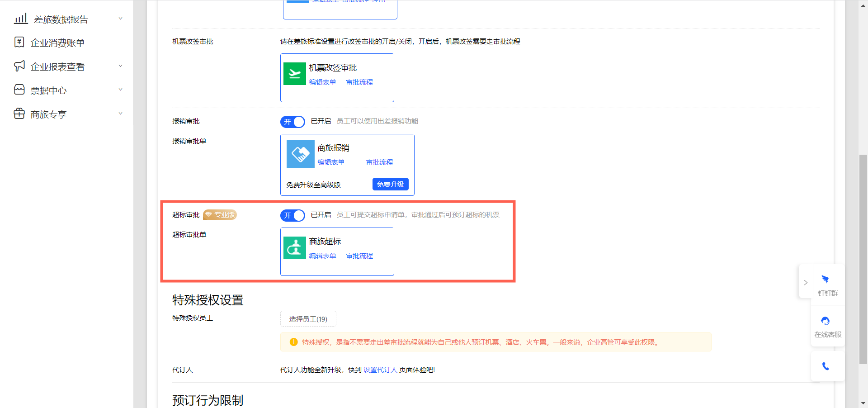Turn off the 报销审批 switch
The height and width of the screenshot is (408, 868).
(x=292, y=122)
